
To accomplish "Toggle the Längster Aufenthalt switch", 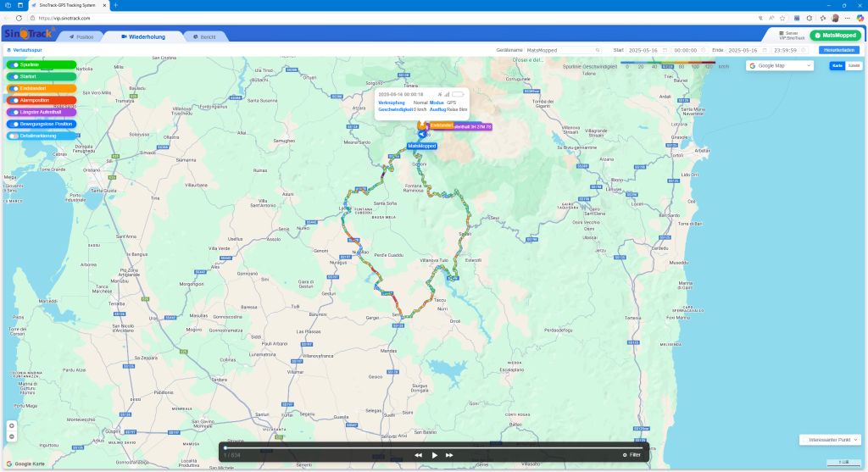I will pos(14,112).
